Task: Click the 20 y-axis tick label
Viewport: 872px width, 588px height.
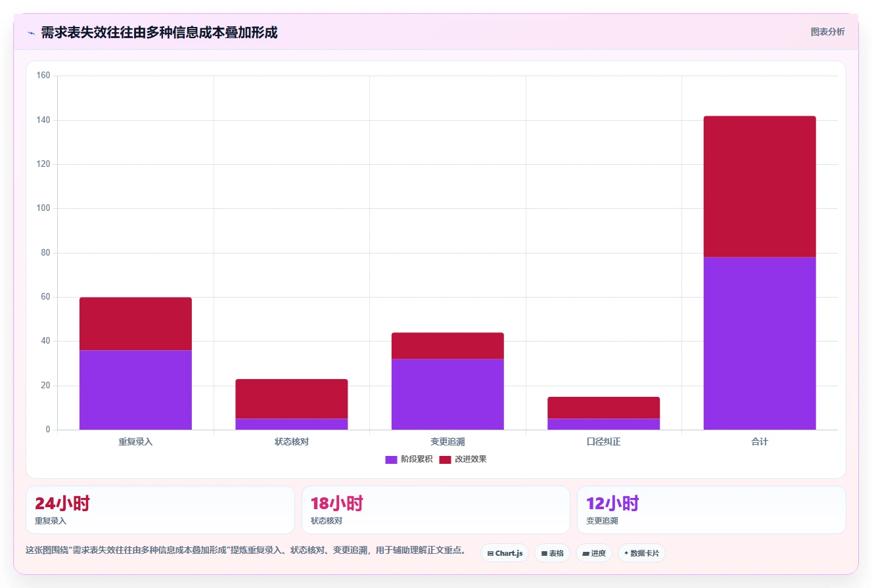Action: click(45, 386)
